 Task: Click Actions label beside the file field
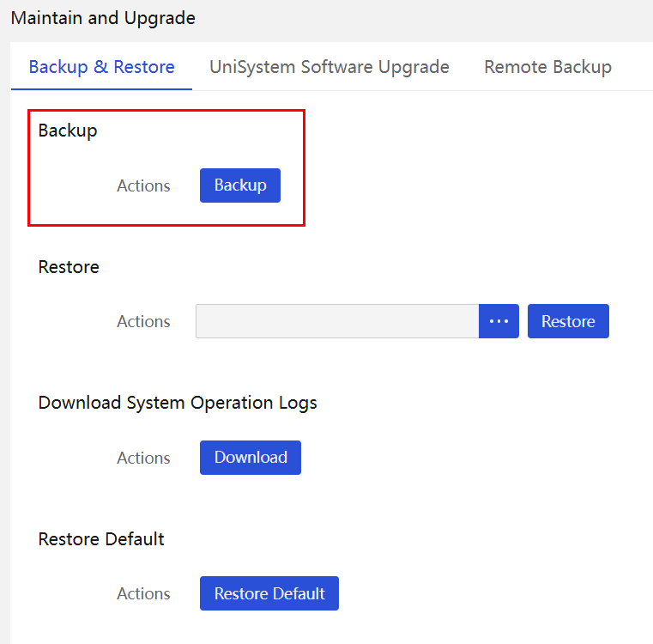(x=143, y=322)
